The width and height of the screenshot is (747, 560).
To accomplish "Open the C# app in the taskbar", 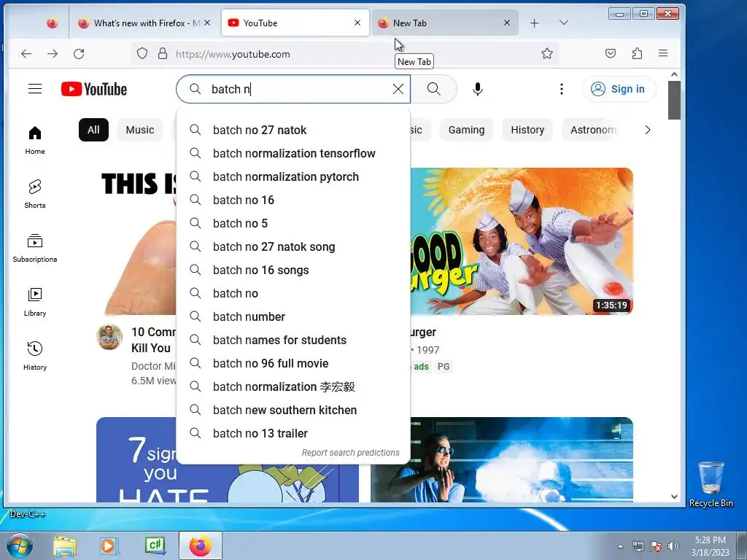I will pos(155,546).
